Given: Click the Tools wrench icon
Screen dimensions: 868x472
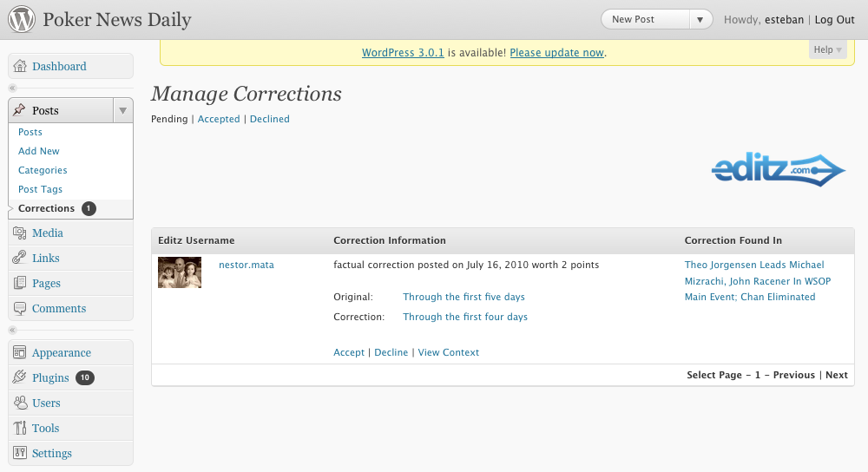Looking at the screenshot, I should click(20, 428).
